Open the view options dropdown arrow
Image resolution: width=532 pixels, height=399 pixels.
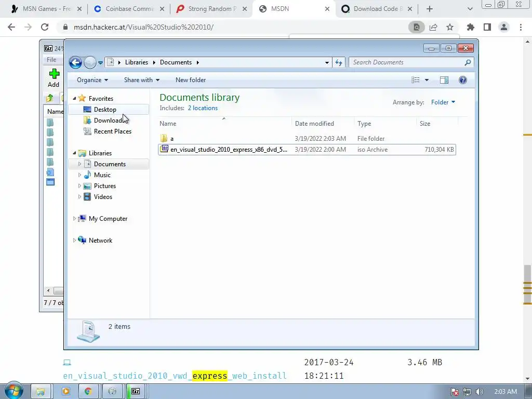tap(427, 80)
